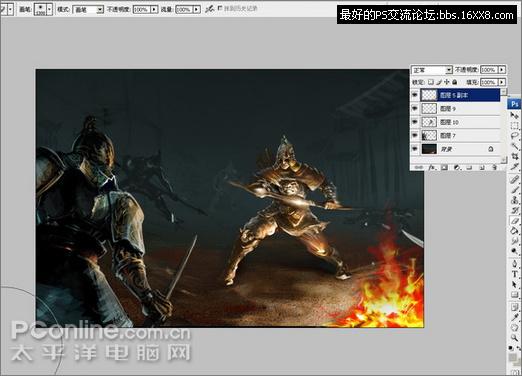This screenshot has width=522, height=376.
Task: Add a layer mask from panel bottom
Action: coord(444,167)
